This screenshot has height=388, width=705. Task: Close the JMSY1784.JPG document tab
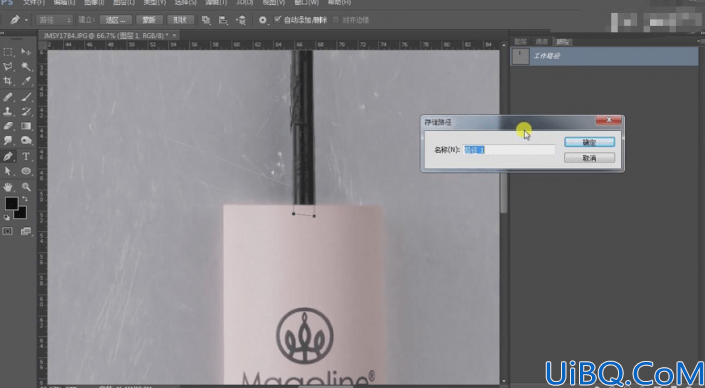tap(174, 35)
